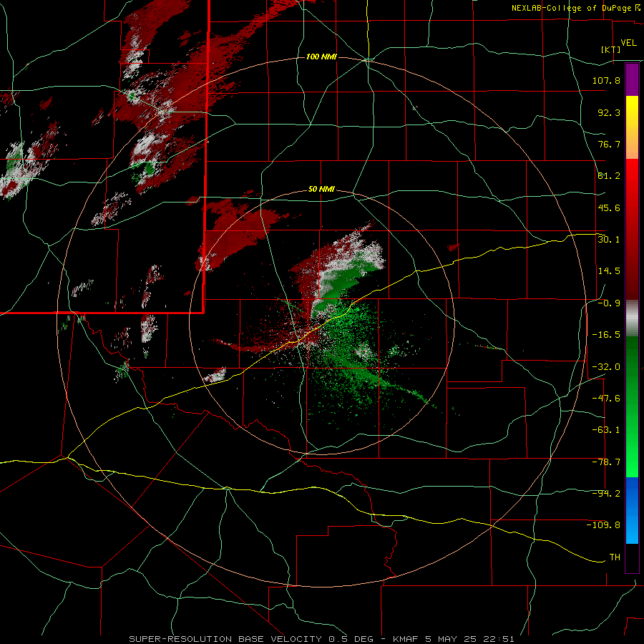Select the -63.1 scale value
The image size is (644, 644).
pyautogui.click(x=606, y=430)
